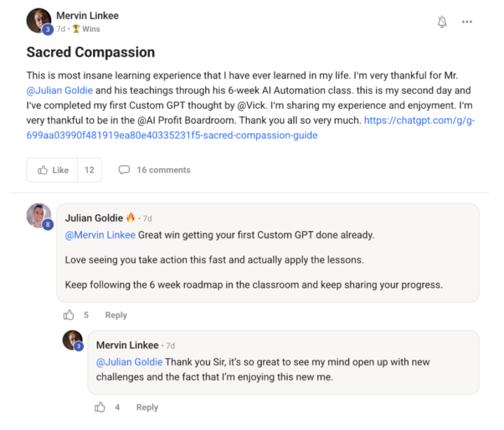Click Julian Goldie's comment avatar
The height and width of the screenshot is (430, 504).
click(39, 216)
